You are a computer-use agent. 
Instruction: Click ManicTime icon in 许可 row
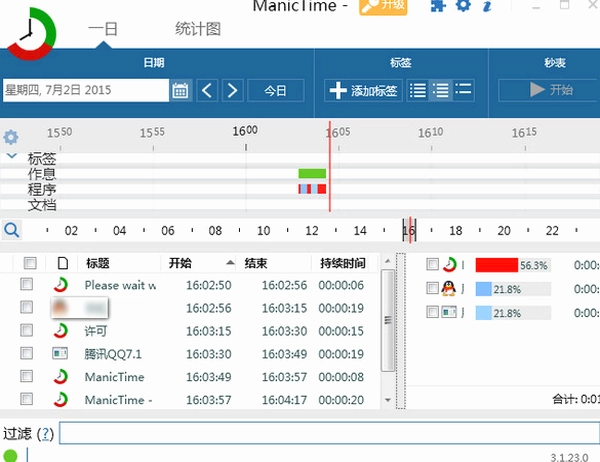[60, 331]
